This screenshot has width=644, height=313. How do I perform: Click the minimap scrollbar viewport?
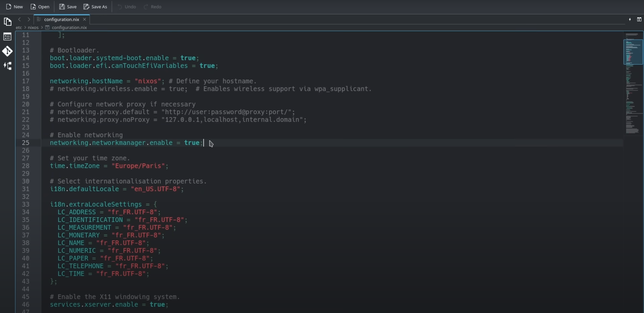pyautogui.click(x=633, y=52)
